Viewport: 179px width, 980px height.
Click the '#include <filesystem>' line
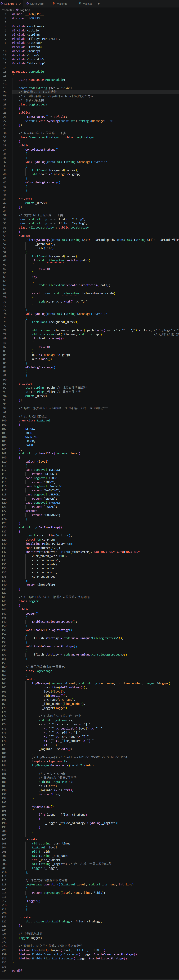30,39
